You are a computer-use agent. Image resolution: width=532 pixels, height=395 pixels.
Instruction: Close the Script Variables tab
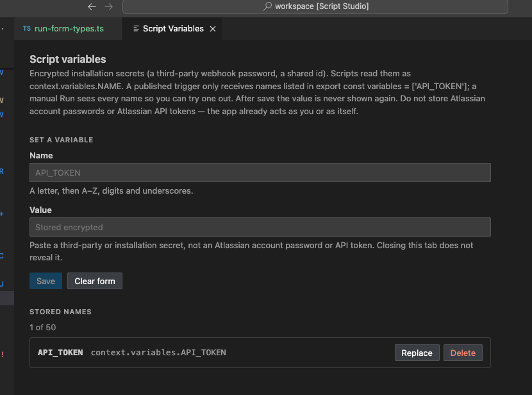(213, 29)
